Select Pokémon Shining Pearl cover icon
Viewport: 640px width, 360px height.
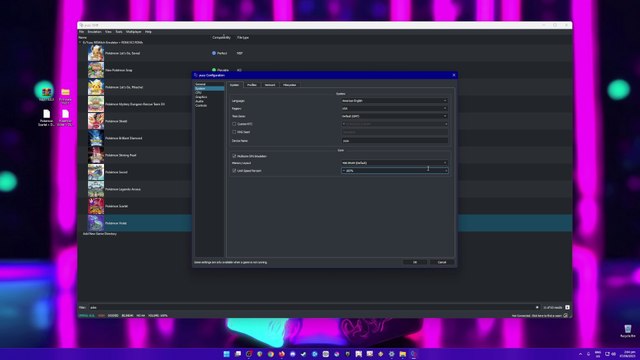point(96,155)
